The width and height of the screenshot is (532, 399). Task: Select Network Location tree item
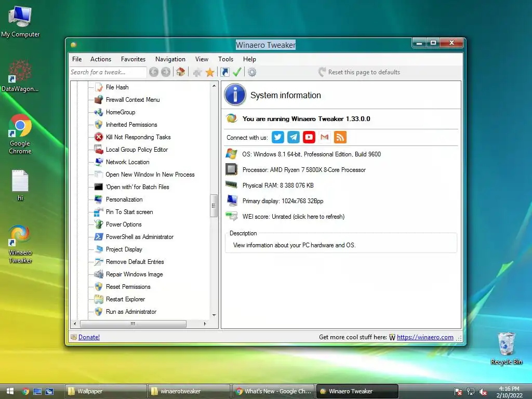[128, 162]
